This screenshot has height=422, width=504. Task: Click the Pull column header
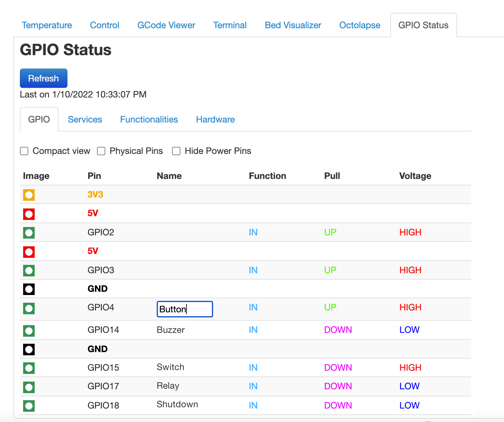[x=332, y=176]
